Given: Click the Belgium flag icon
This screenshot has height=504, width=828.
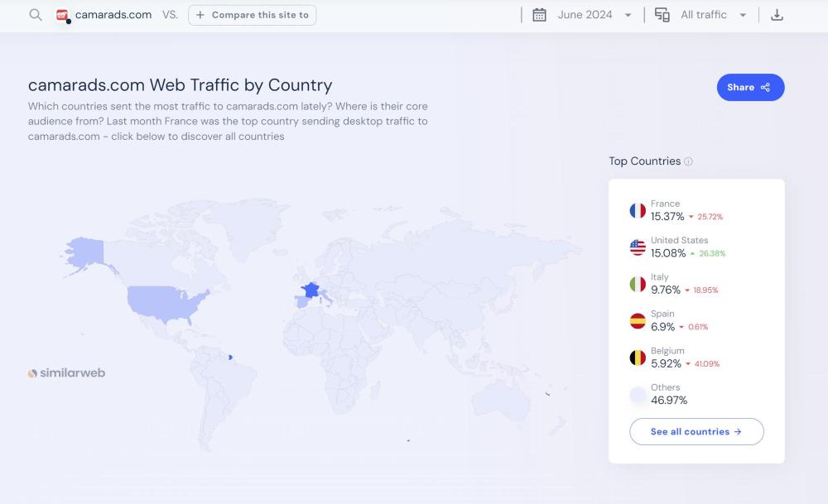Looking at the screenshot, I should [638, 358].
